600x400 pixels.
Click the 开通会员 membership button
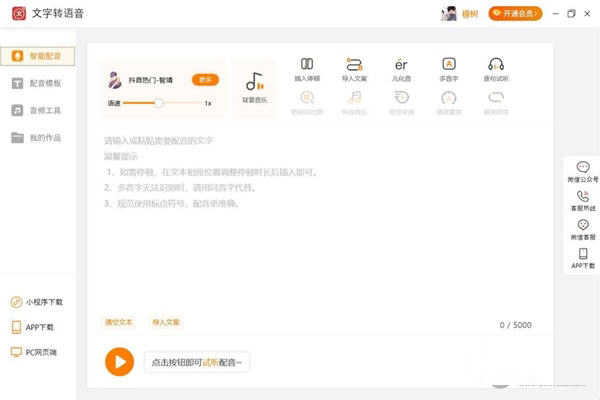(515, 14)
